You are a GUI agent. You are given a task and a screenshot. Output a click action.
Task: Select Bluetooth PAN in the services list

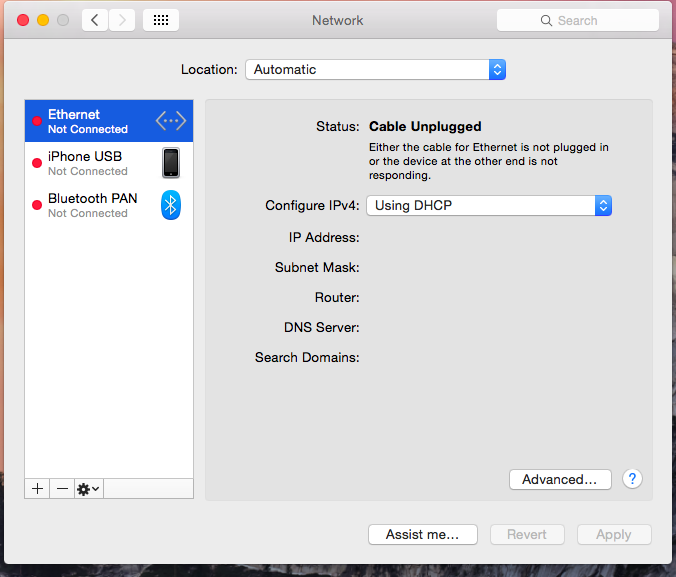click(x=109, y=205)
